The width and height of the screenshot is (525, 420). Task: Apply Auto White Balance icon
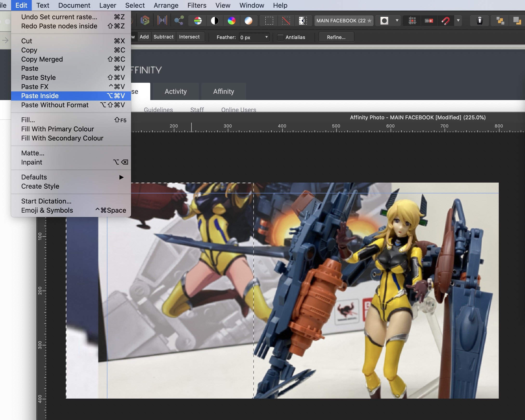[248, 21]
